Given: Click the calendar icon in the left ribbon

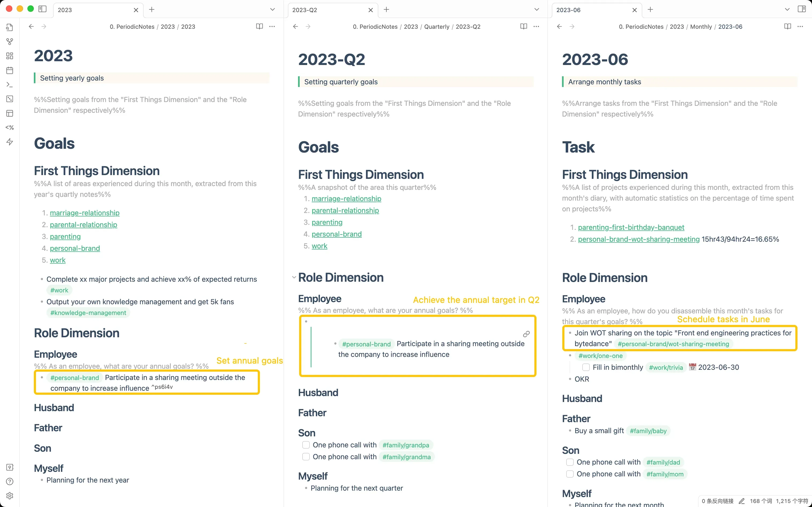Looking at the screenshot, I should 10,70.
